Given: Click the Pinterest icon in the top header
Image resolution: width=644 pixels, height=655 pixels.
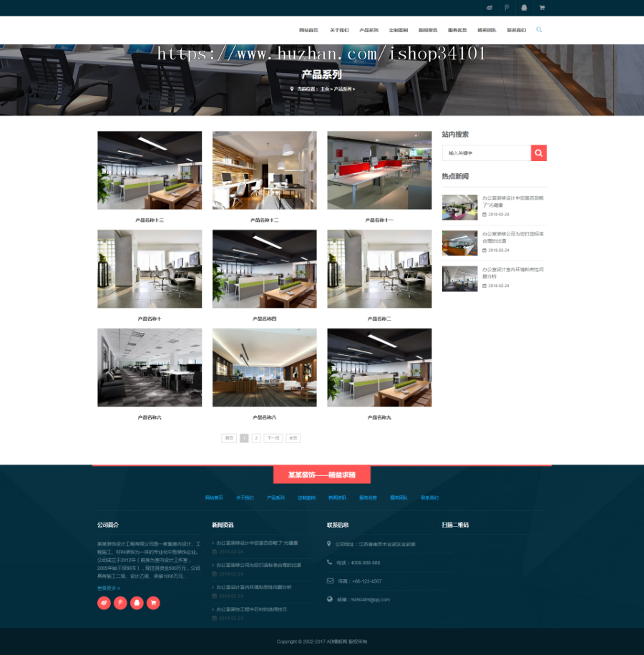Looking at the screenshot, I should click(x=506, y=7).
